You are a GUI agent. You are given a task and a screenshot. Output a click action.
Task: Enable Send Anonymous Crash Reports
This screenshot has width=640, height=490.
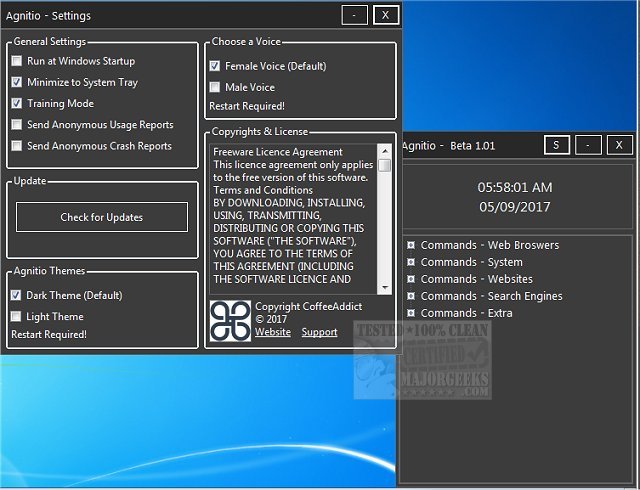[17, 146]
